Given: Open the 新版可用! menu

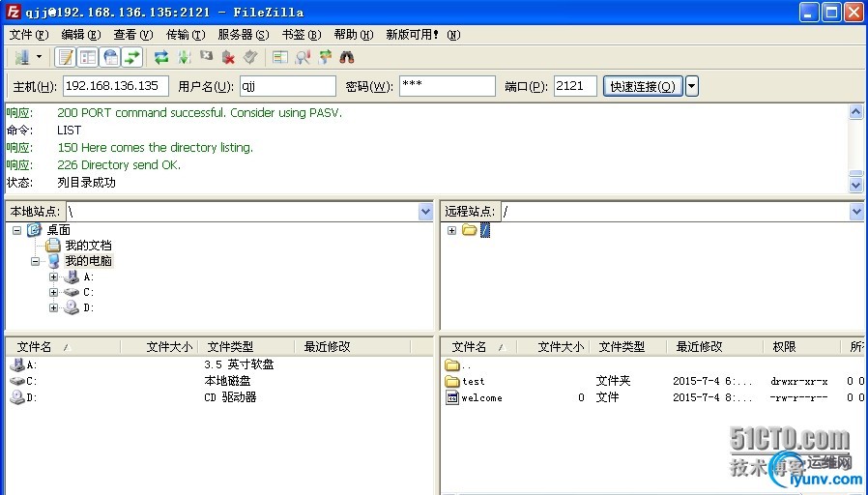Looking at the screenshot, I should 423,35.
